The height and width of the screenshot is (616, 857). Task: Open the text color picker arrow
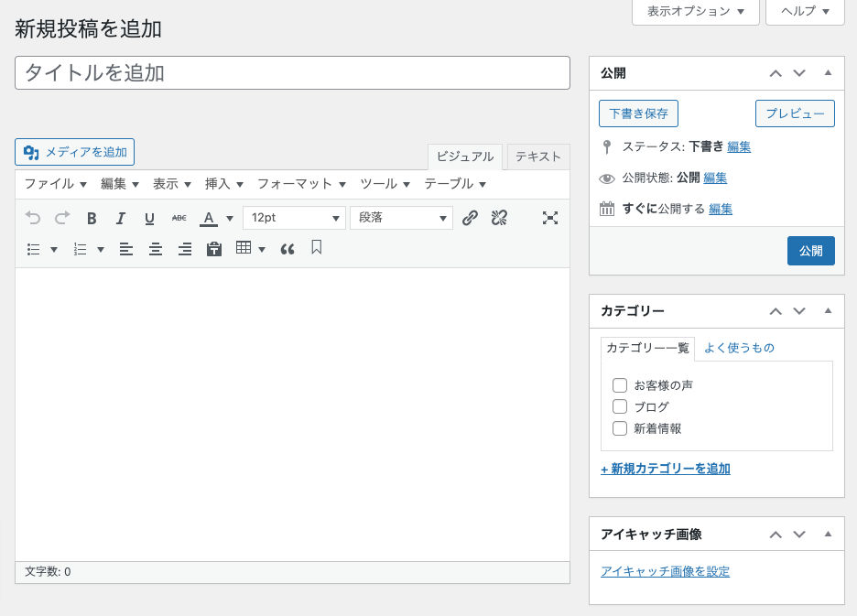[230, 219]
